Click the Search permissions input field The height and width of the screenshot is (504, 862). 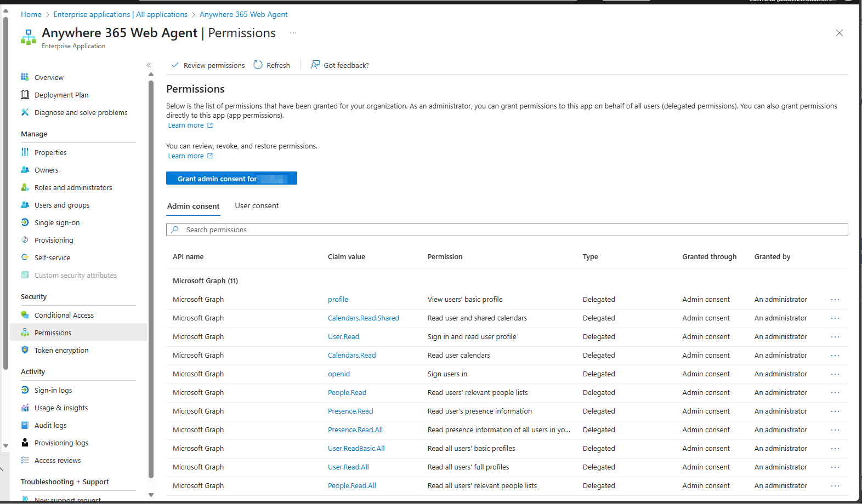tap(507, 230)
